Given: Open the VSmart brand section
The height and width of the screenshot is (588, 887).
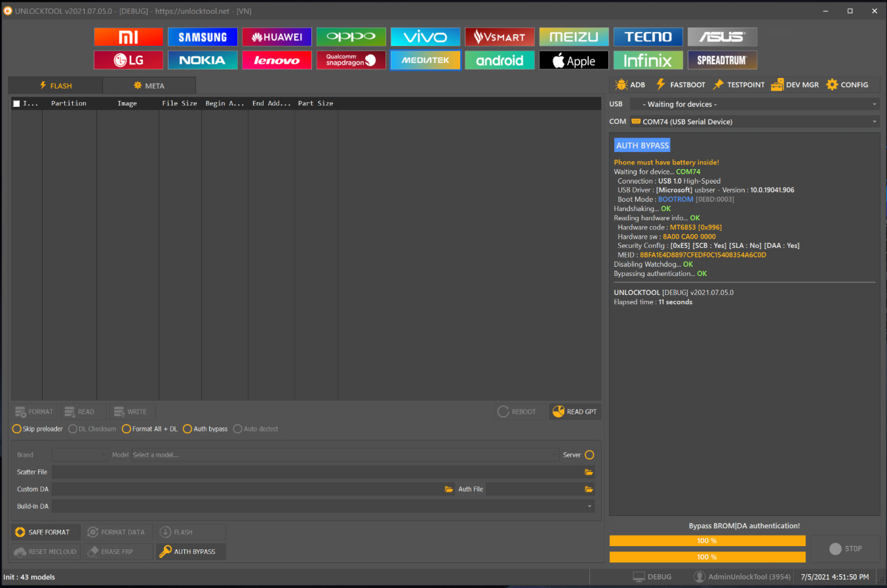Looking at the screenshot, I should (x=500, y=37).
